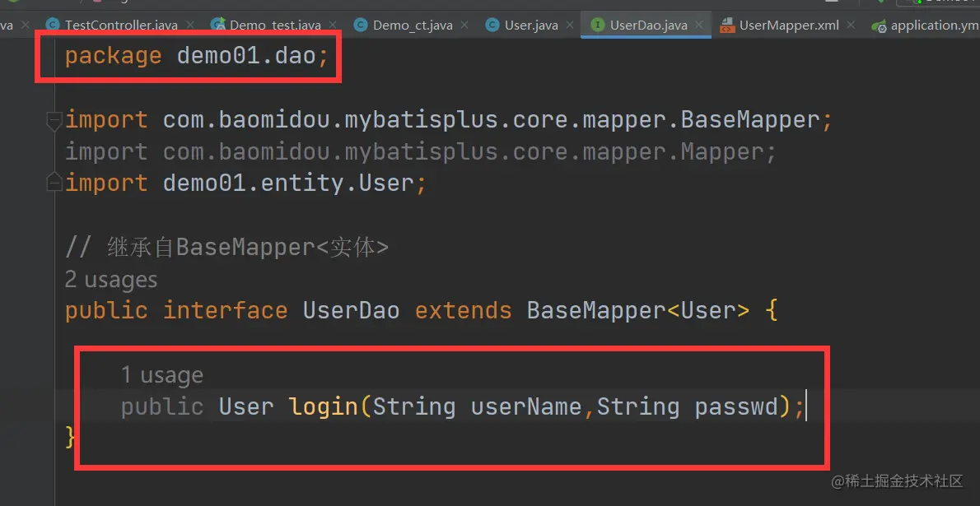Click BaseMapper in the first import line

click(750, 119)
